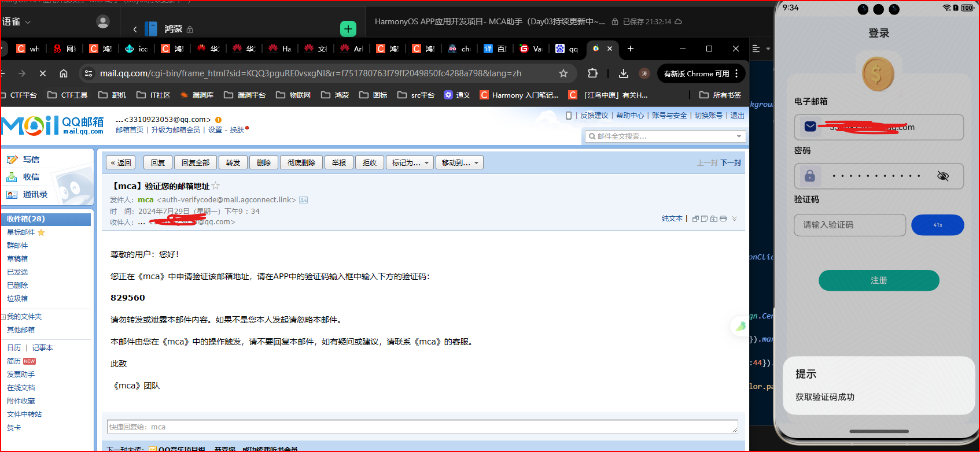Open the blue 鸿蒙 notebook icon

(x=151, y=28)
